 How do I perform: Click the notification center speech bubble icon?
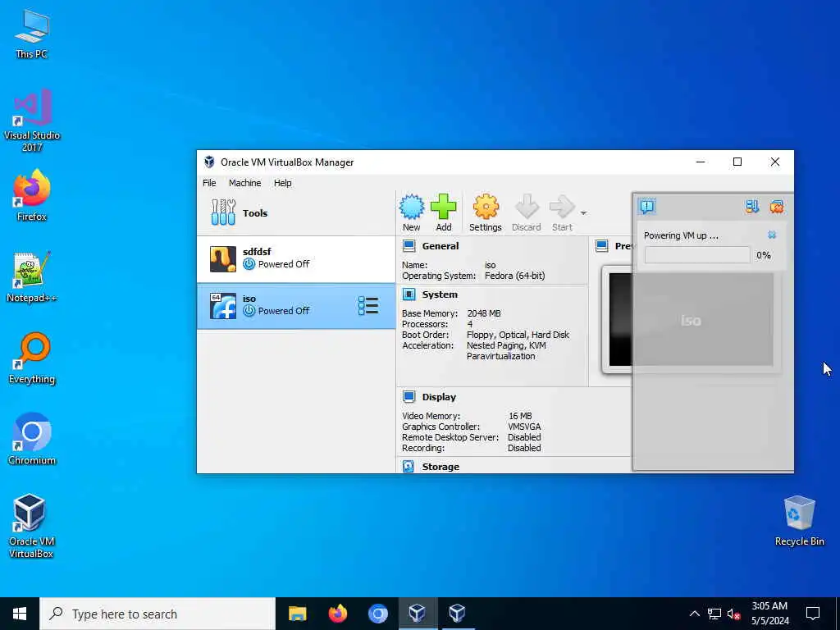pyautogui.click(x=647, y=206)
